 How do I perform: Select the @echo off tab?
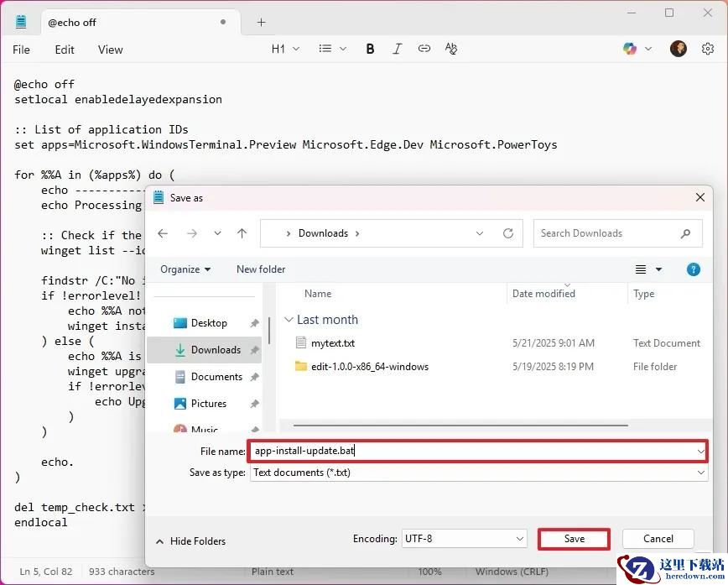pos(141,23)
